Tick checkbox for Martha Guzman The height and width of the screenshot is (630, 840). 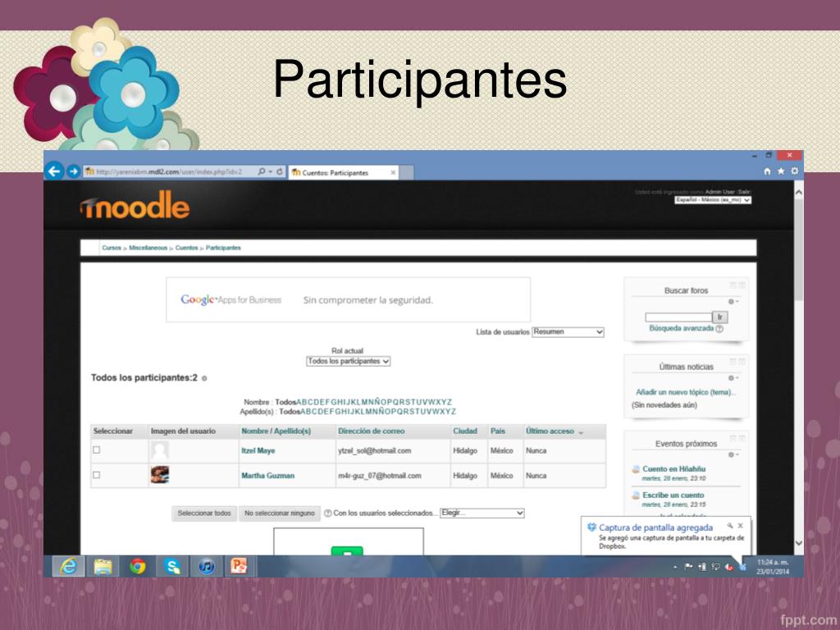97,475
